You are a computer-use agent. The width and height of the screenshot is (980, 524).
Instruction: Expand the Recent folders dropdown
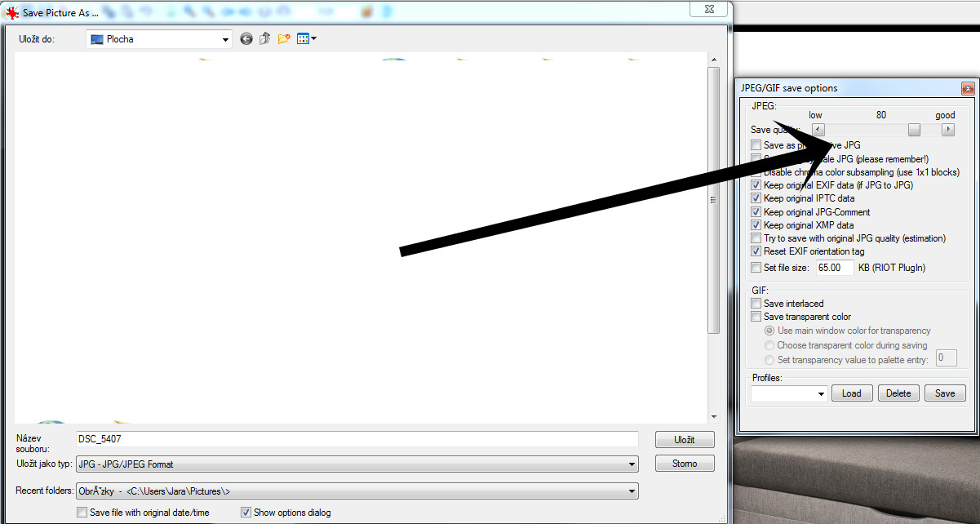coord(632,491)
